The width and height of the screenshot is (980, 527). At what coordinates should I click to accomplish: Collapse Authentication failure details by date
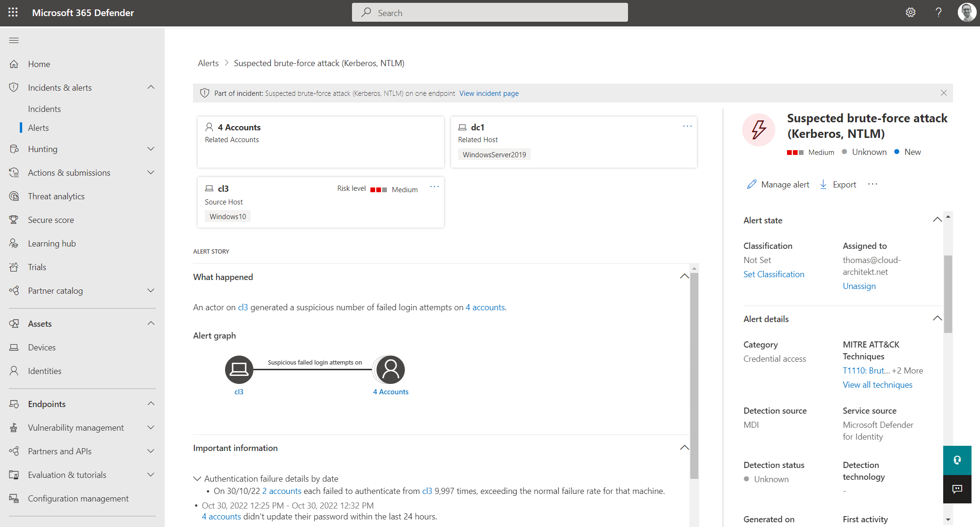click(197, 478)
